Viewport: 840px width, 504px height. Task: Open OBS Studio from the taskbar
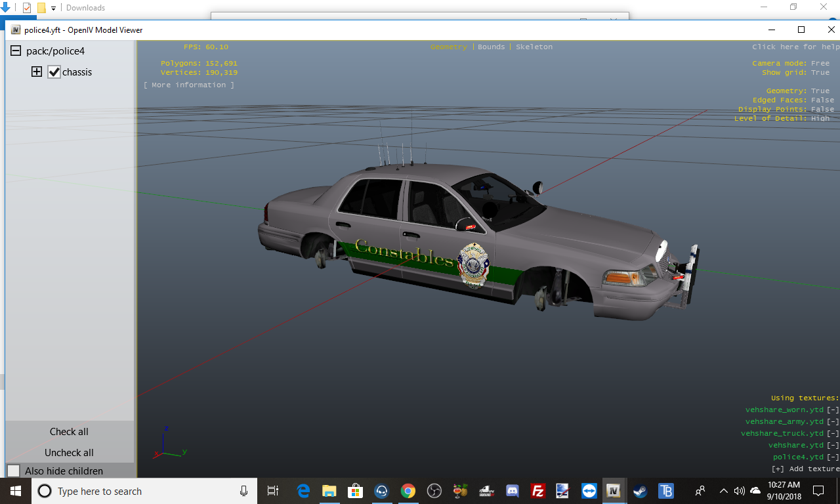(434, 491)
